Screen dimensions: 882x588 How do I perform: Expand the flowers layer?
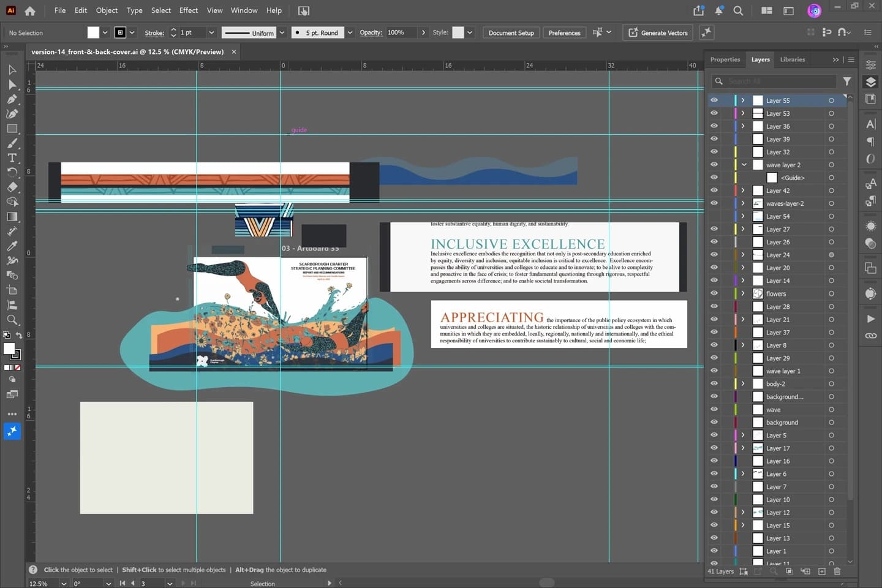click(x=743, y=293)
